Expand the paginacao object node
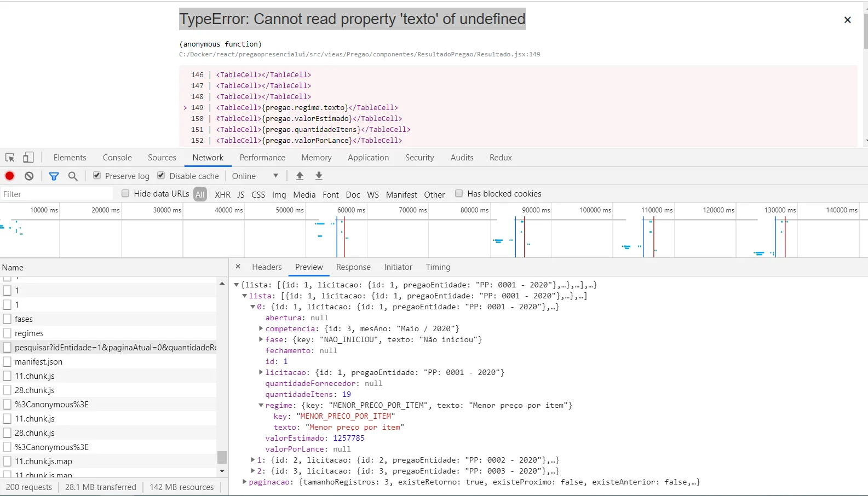Screen dimensions: 868x496 (x=245, y=482)
